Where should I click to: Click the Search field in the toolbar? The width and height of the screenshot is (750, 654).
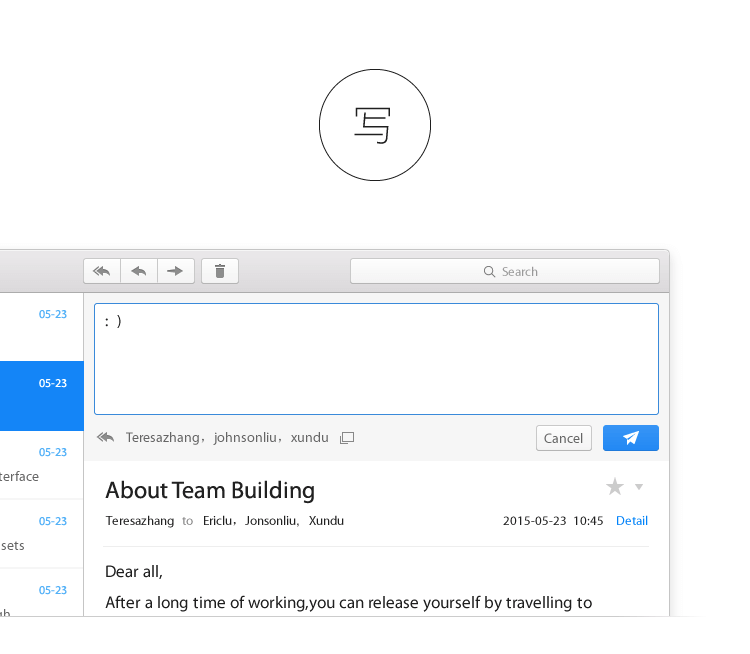[x=505, y=271]
